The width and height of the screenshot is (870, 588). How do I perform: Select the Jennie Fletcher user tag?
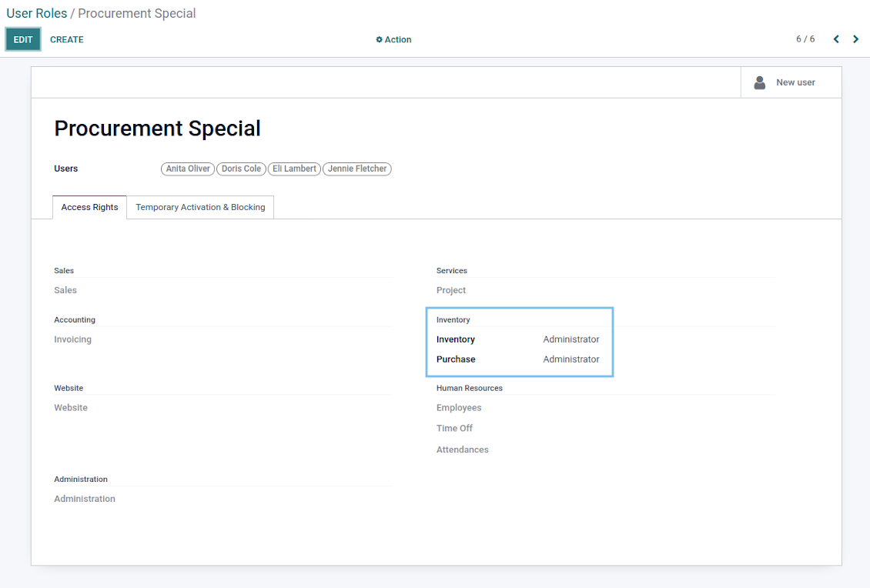tap(356, 169)
